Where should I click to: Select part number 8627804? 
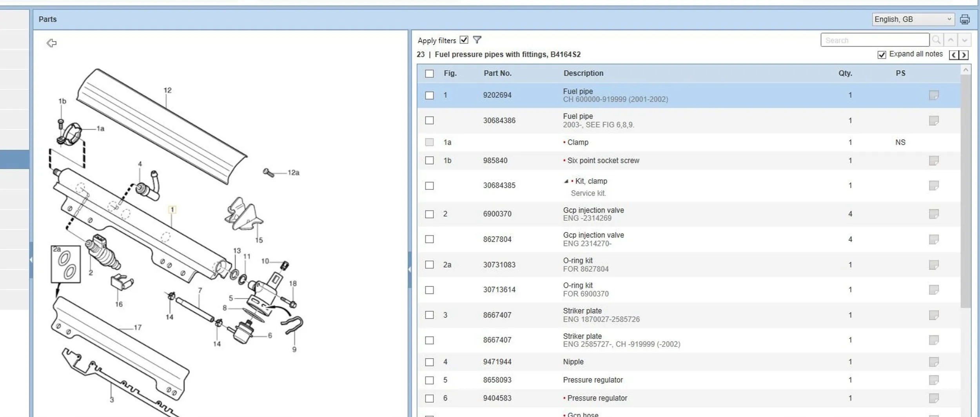pyautogui.click(x=497, y=239)
